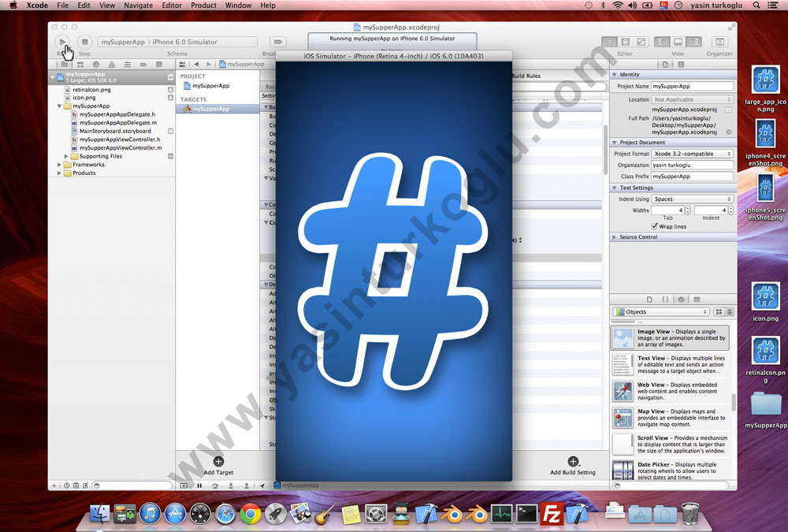Collapse the Identity section
Screen dimensions: 788x532
coord(614,74)
